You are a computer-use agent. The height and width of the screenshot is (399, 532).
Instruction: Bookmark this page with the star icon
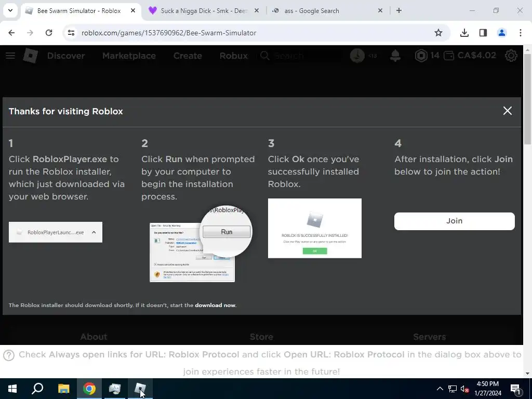pyautogui.click(x=438, y=33)
